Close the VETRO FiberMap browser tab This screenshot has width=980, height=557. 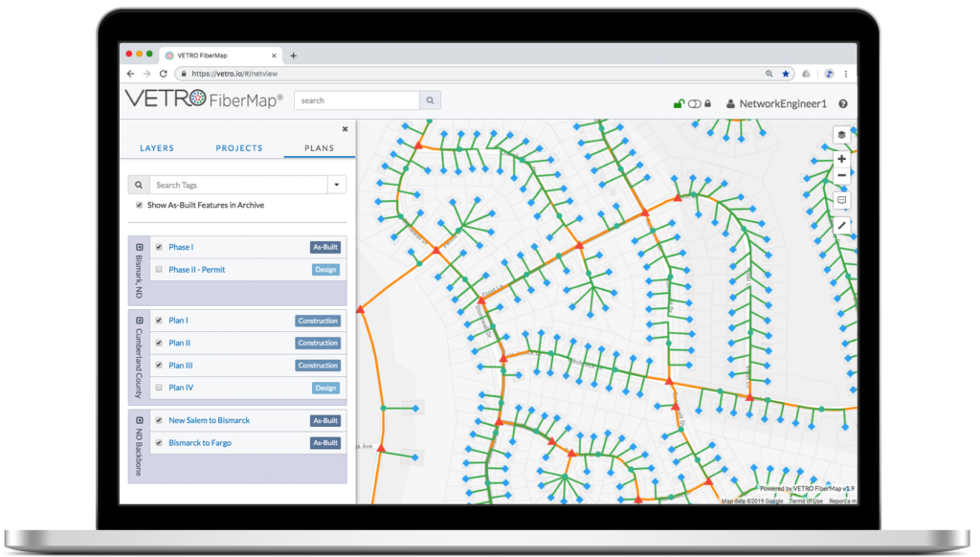pos(274,56)
